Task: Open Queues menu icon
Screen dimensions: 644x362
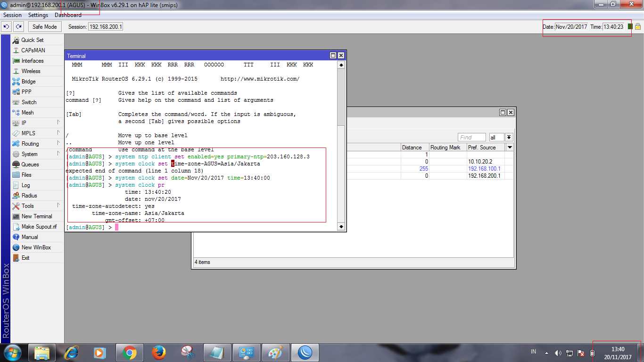Action: [x=16, y=165]
